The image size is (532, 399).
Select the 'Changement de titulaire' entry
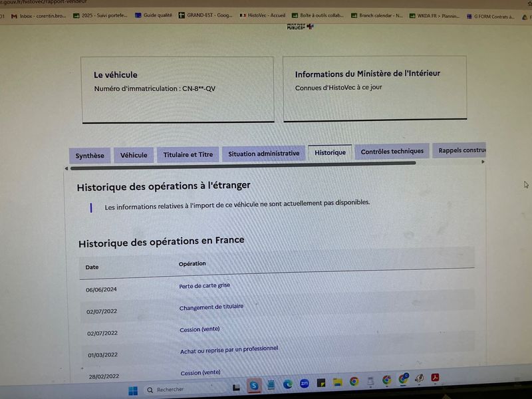click(x=211, y=307)
